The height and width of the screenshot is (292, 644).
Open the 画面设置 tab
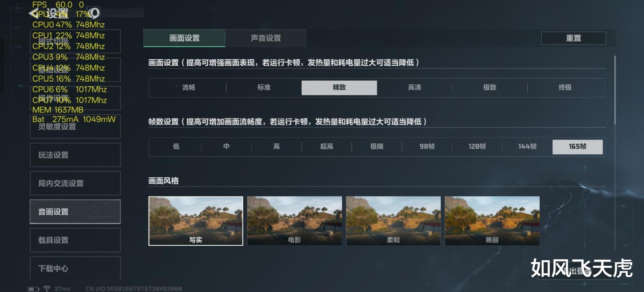(184, 38)
